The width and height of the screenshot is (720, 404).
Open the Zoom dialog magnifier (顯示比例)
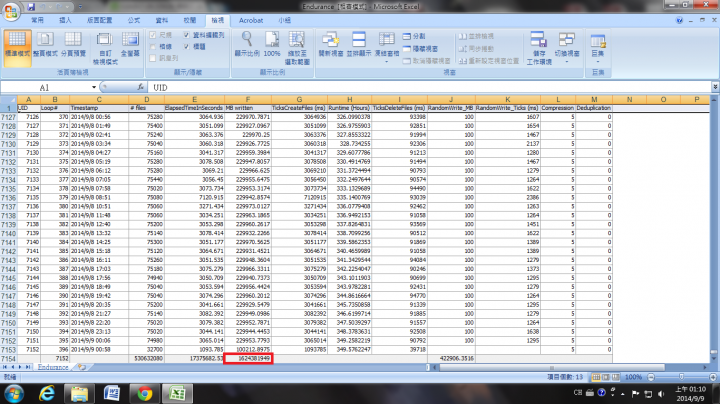247,45
